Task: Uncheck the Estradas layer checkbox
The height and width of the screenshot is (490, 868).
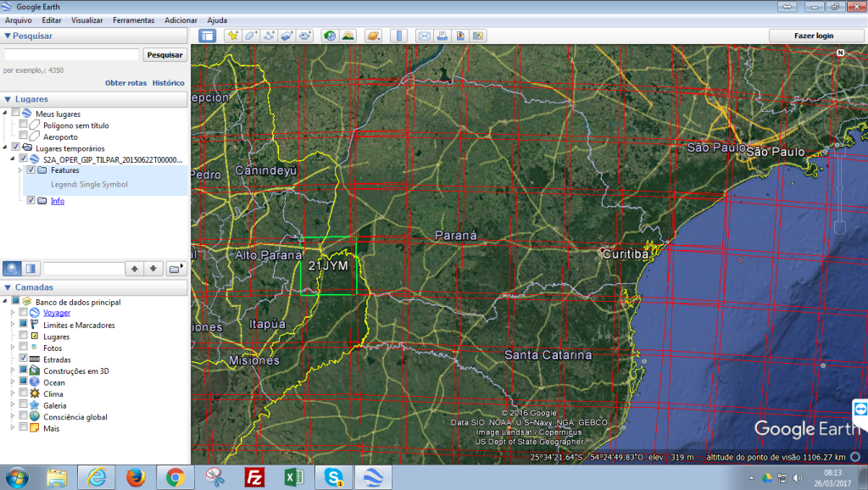Action: (x=24, y=359)
